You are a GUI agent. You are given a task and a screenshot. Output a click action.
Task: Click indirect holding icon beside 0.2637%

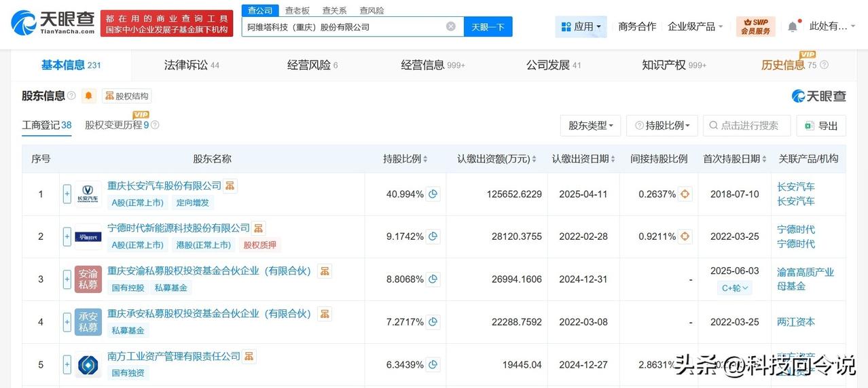tap(685, 194)
